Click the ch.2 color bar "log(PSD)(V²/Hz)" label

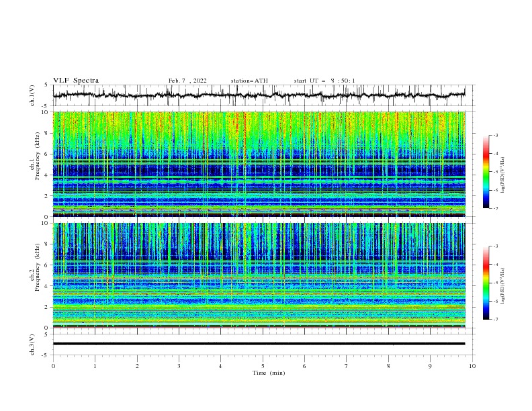[503, 286]
